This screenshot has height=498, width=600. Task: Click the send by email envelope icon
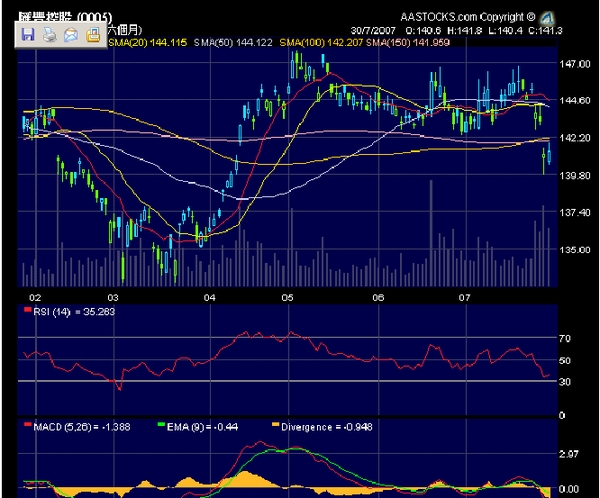[x=71, y=35]
